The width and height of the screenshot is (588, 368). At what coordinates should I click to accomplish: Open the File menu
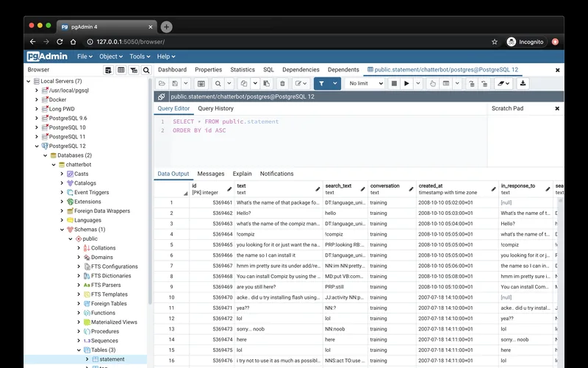[x=85, y=57]
